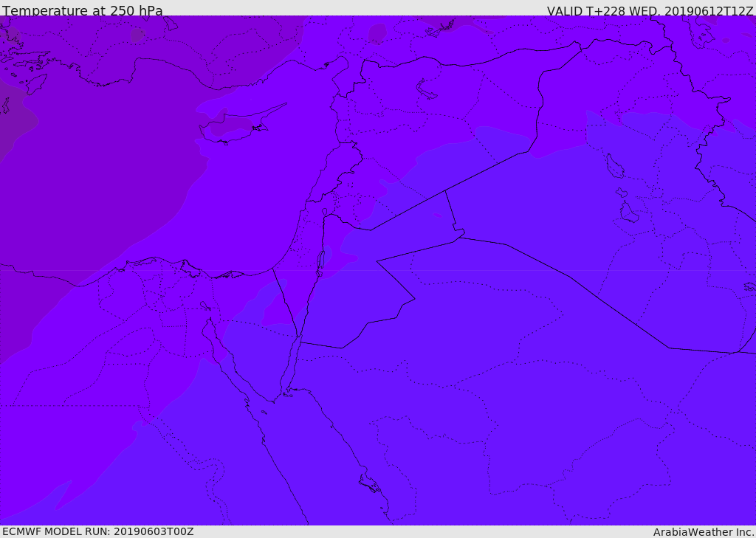756x538 pixels.
Task: Click the 'ECMWF MODEL RUN: 20190603T00Z' text
Action: point(98,531)
